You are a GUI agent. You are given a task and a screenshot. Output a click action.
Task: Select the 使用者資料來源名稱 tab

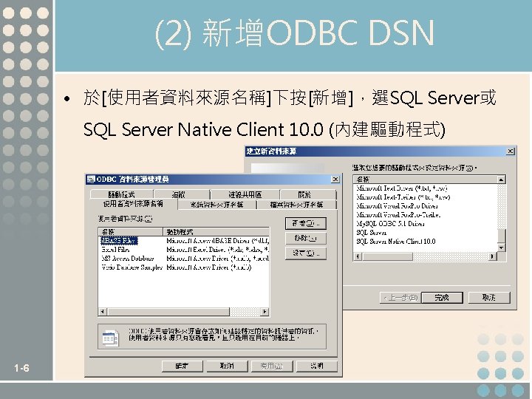[x=133, y=204]
